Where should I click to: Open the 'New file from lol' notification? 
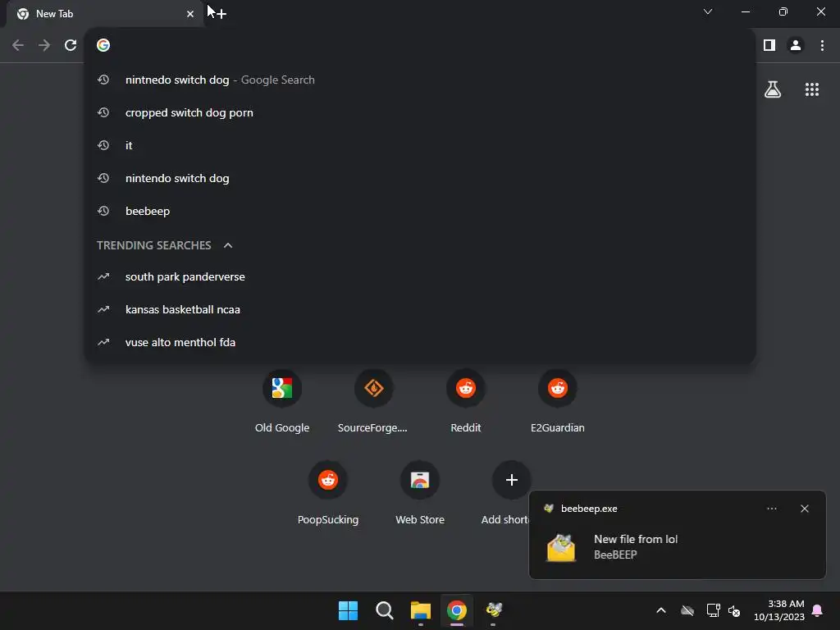pyautogui.click(x=677, y=547)
